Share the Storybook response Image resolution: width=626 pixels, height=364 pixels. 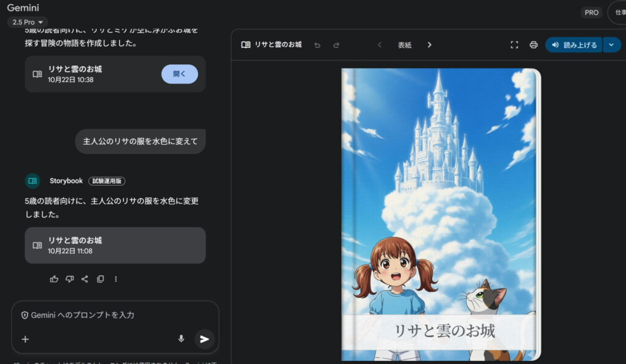(x=85, y=279)
